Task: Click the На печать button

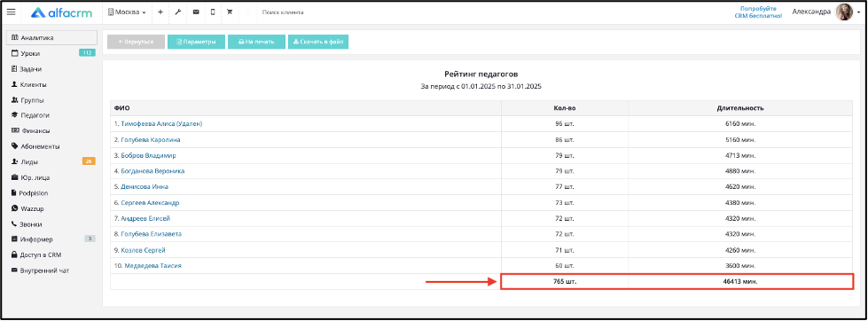Action: (x=256, y=42)
